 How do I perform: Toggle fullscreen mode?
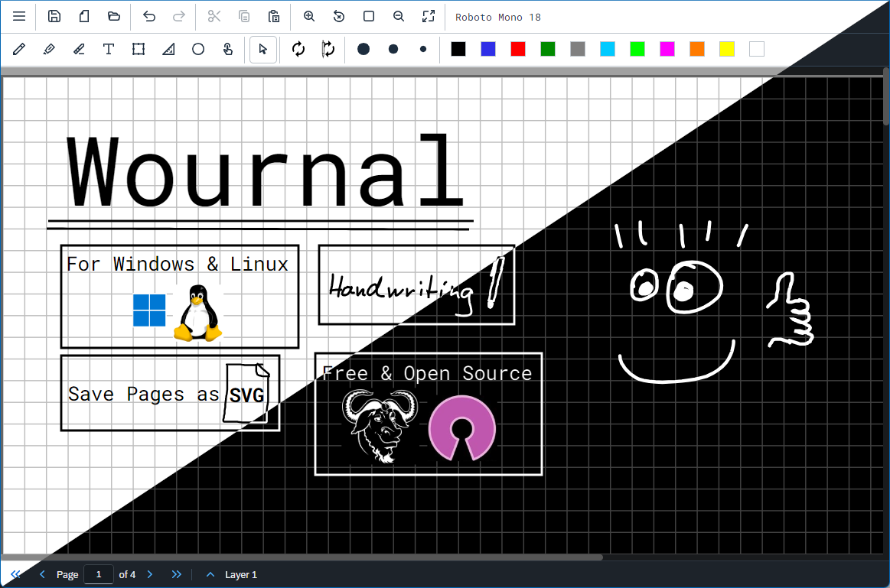tap(429, 17)
